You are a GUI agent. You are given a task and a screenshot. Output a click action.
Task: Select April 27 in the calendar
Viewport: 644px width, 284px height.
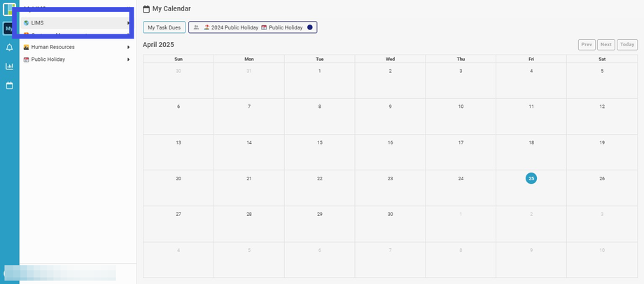pyautogui.click(x=178, y=224)
